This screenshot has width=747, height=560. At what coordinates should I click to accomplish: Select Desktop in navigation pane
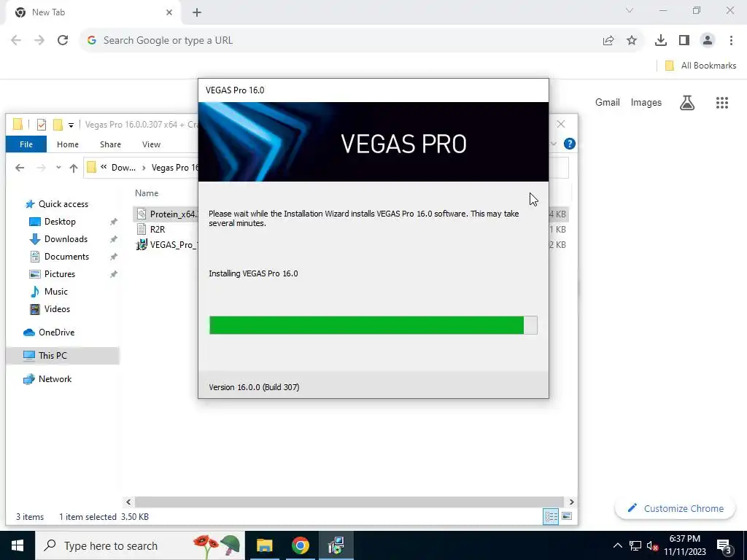(x=60, y=222)
